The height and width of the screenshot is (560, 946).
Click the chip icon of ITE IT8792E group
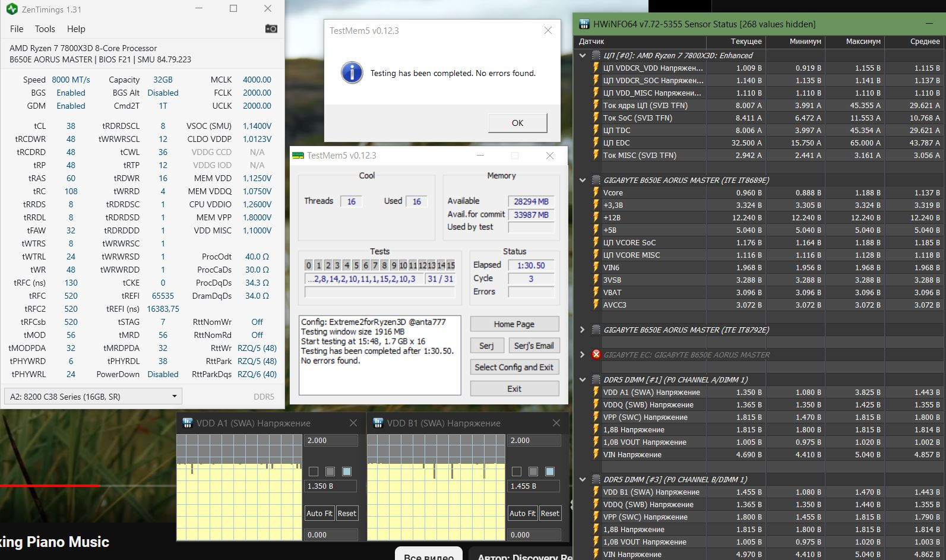click(596, 330)
